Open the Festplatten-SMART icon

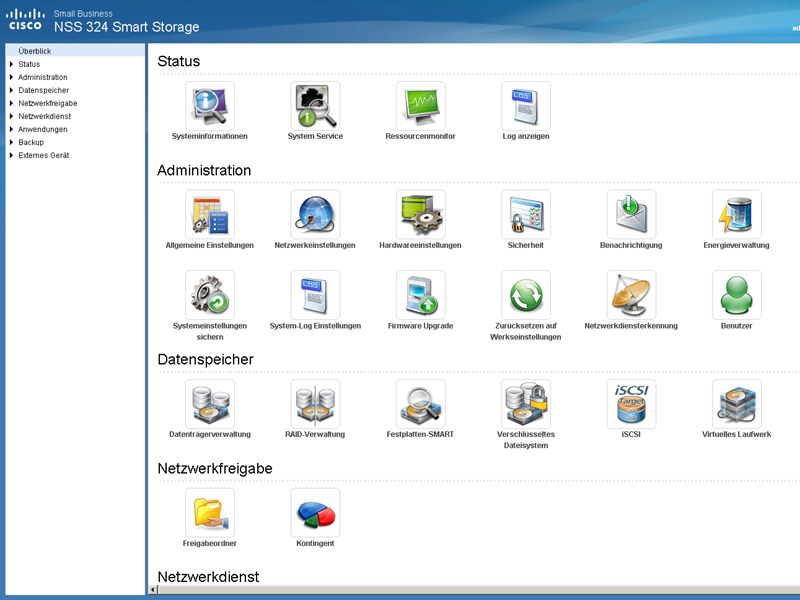tap(420, 404)
